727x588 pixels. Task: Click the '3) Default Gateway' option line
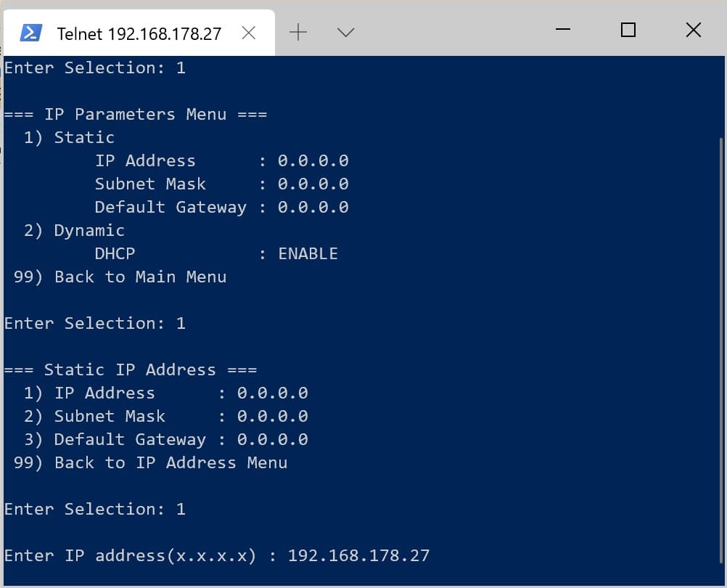coord(115,439)
